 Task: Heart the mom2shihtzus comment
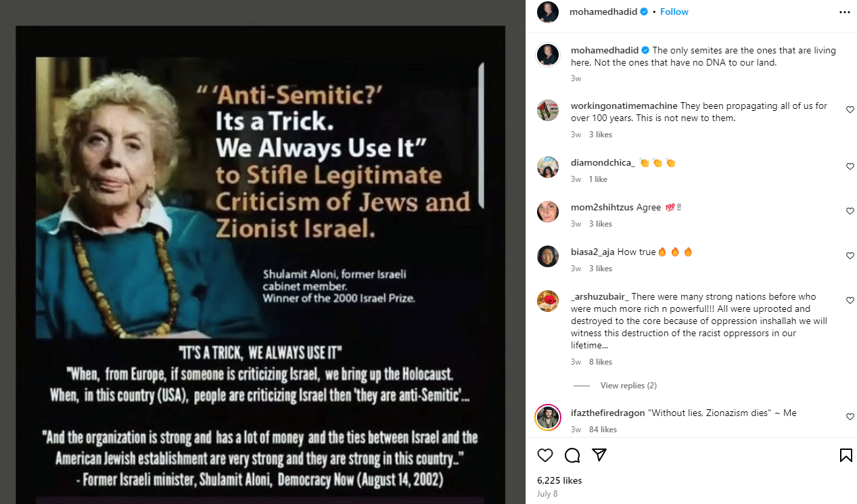click(x=850, y=211)
